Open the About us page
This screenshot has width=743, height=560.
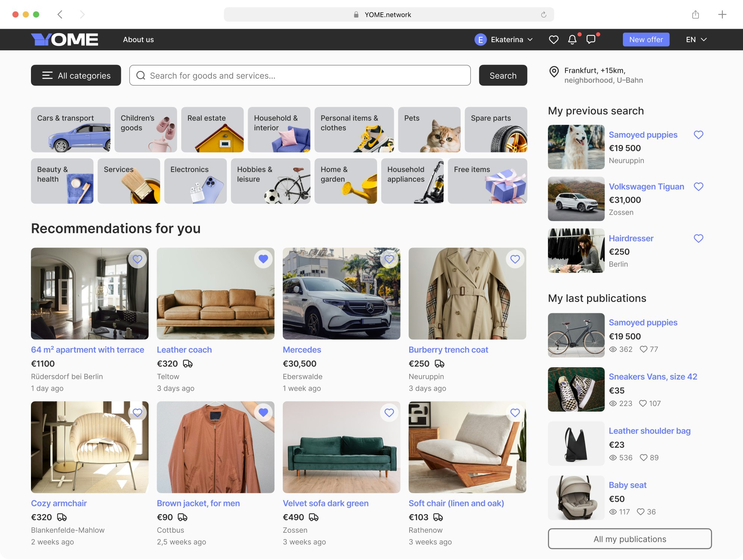click(x=138, y=40)
